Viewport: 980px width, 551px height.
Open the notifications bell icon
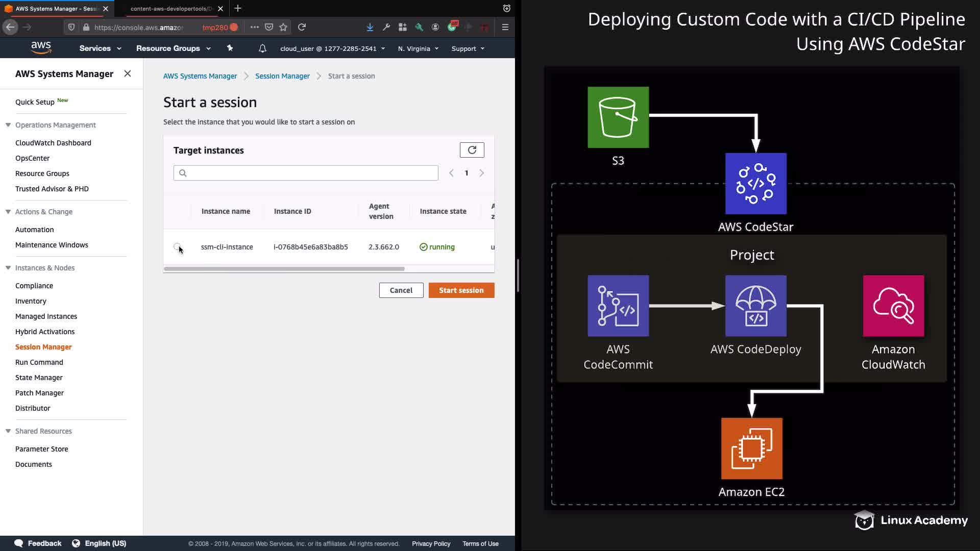tap(262, 48)
